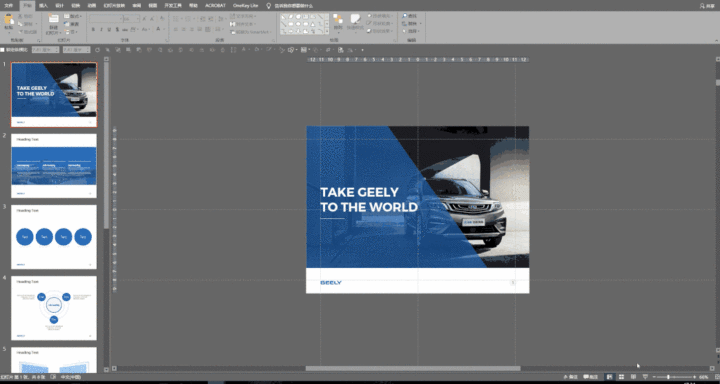Open the font size dropdown

pos(131,19)
